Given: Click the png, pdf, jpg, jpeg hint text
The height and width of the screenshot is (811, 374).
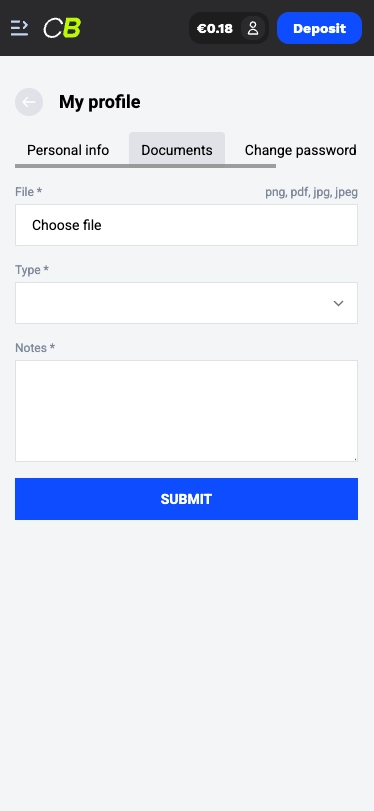Looking at the screenshot, I should [311, 192].
